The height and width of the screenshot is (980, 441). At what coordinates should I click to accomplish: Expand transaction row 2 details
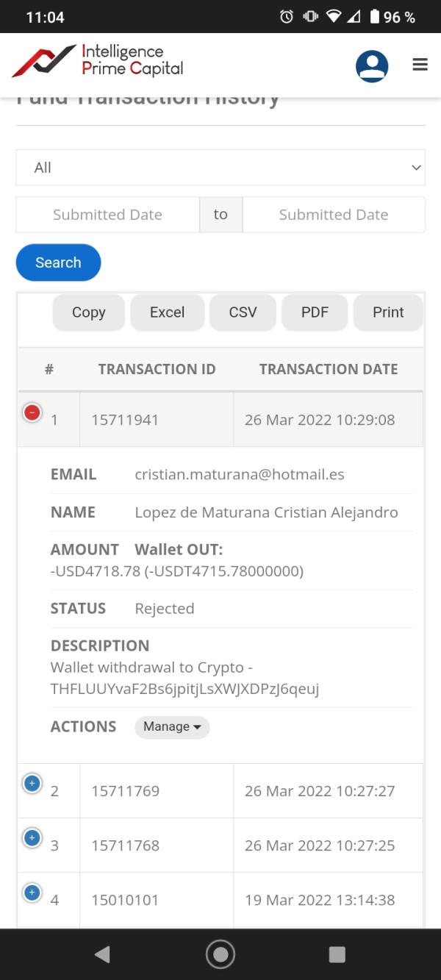click(32, 784)
